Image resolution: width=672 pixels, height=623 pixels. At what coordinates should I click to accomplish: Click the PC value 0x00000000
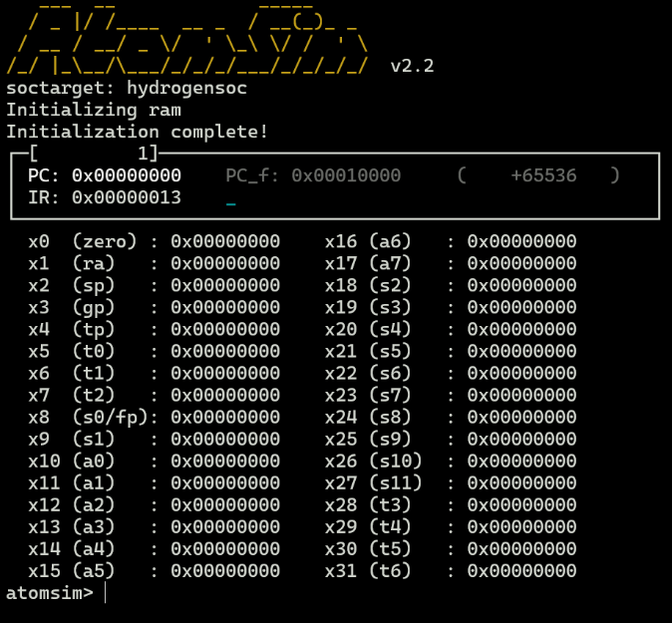(126, 175)
